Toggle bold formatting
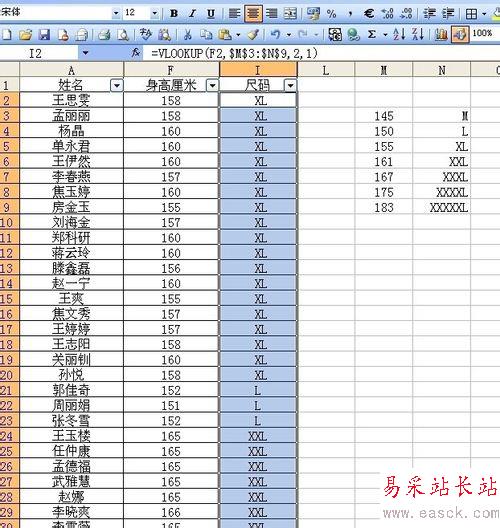Image resolution: width=500 pixels, height=528 pixels. point(174,13)
